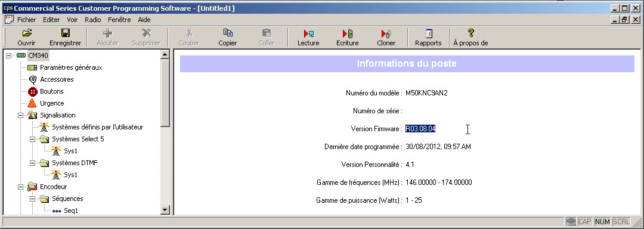Viewport: 644px width, 229px height.
Task: Open the Aide menu
Action: [x=144, y=20]
